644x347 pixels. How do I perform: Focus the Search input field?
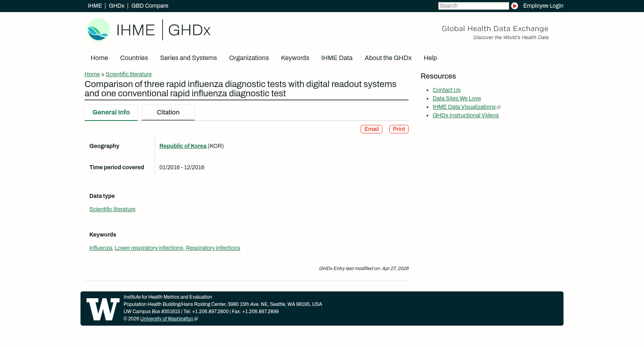[x=473, y=6]
